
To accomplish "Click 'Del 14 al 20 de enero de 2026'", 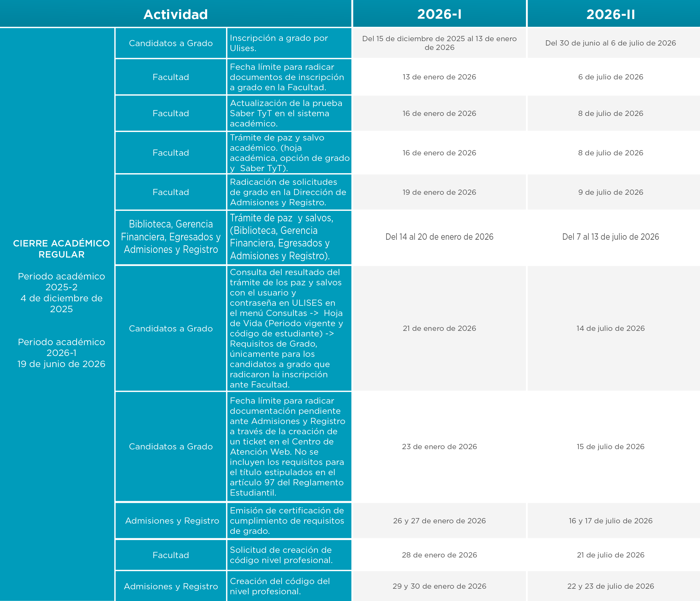I will pyautogui.click(x=439, y=237).
